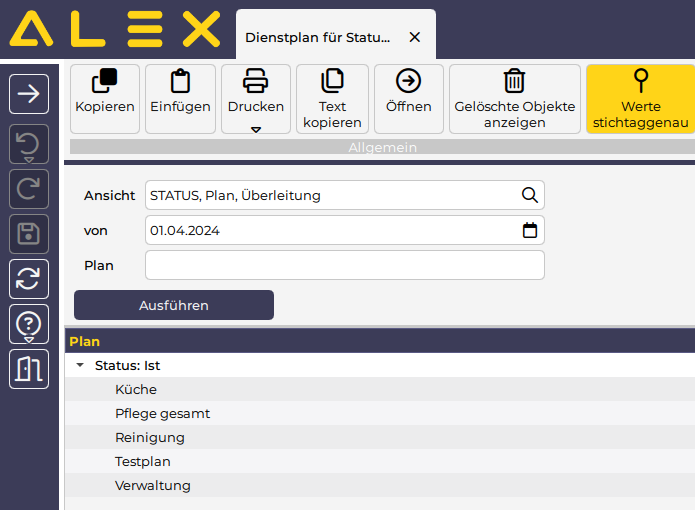Open the help question mark icon

pyautogui.click(x=29, y=324)
